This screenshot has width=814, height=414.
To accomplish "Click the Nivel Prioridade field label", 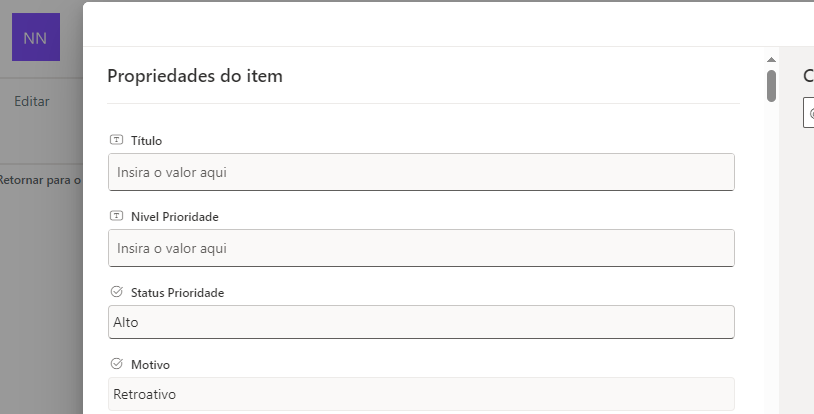I will pos(174,217).
